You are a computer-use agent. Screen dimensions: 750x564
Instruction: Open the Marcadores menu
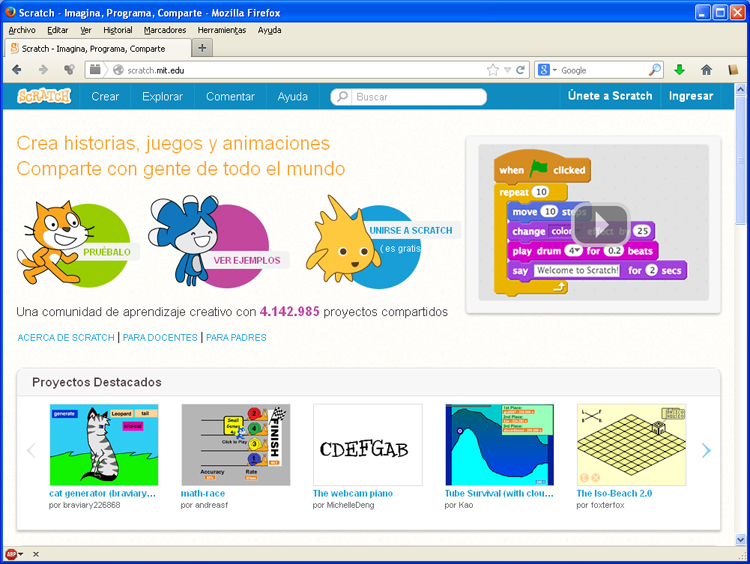click(165, 30)
